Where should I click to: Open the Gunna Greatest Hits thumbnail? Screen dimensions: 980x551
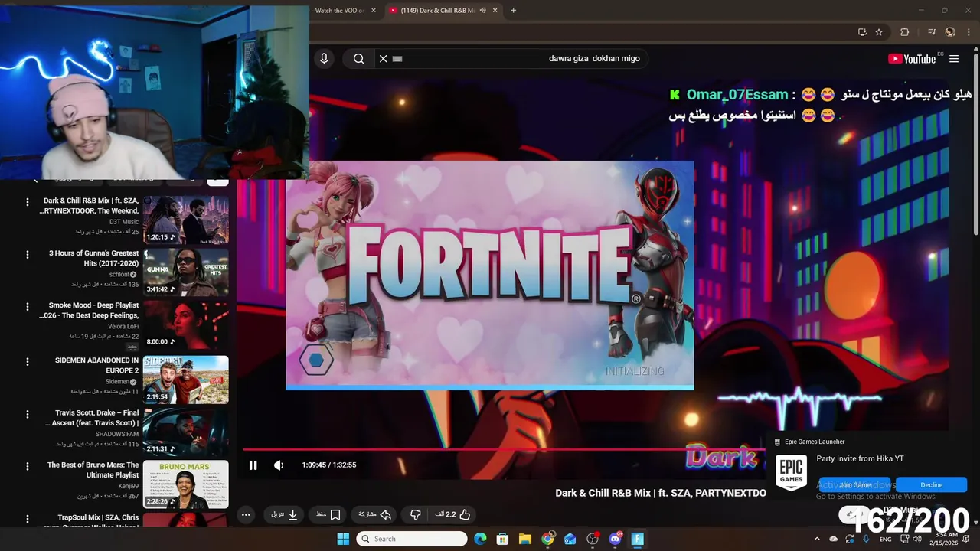tap(186, 272)
